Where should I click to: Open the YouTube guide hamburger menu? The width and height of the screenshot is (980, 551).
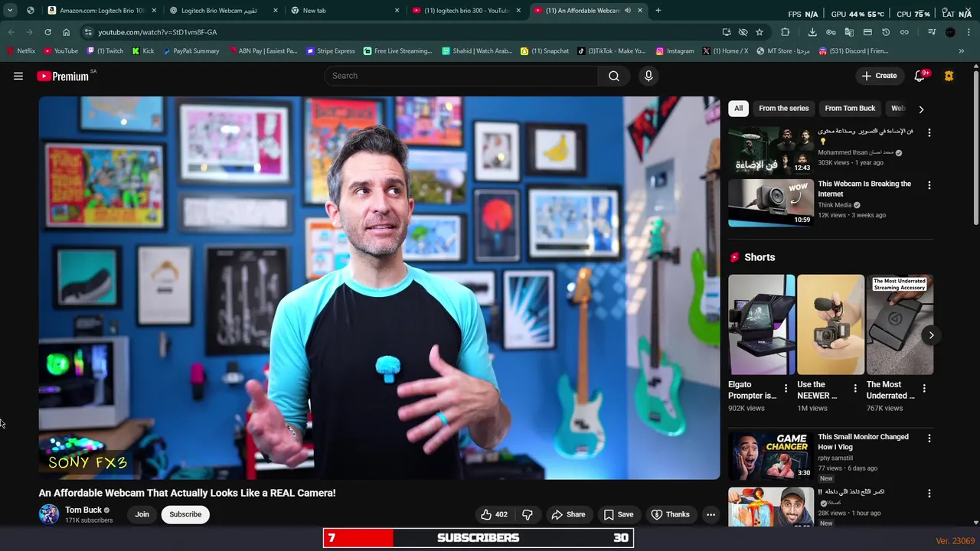pos(18,76)
